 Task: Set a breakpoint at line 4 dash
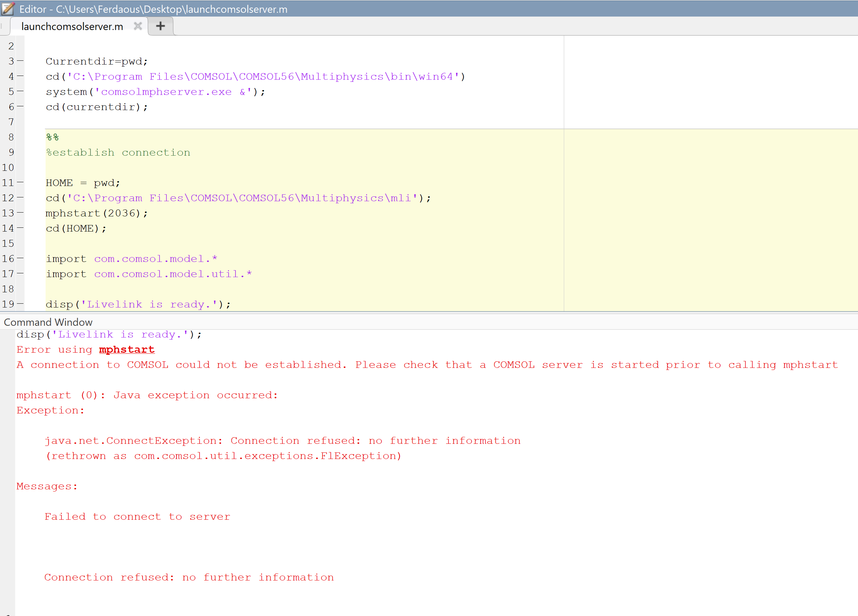20,76
